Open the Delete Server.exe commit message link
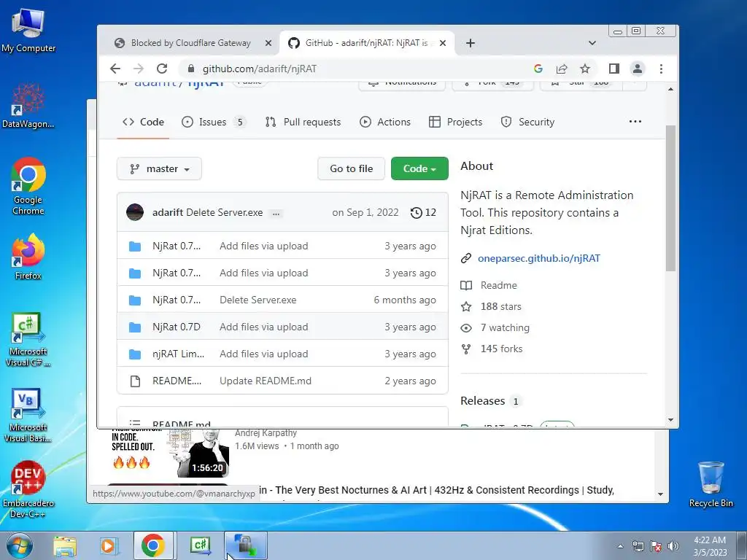This screenshot has width=747, height=560. (225, 212)
